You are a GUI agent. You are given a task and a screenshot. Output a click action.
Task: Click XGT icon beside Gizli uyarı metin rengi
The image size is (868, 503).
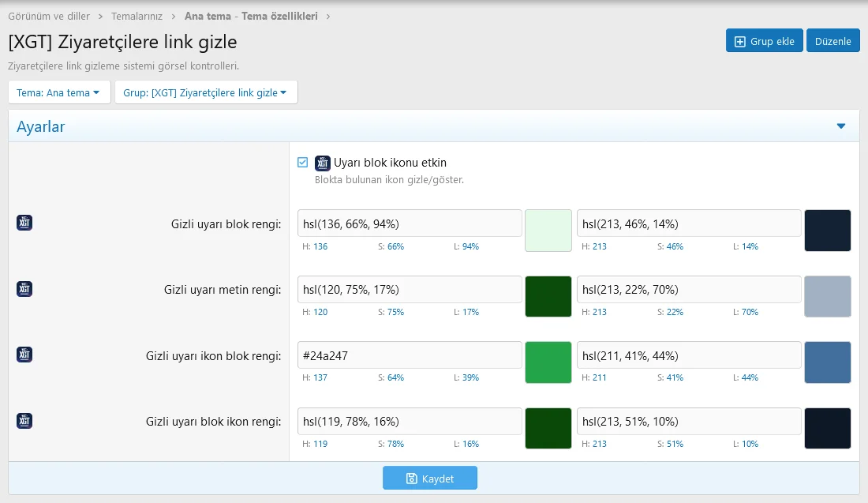tap(24, 289)
